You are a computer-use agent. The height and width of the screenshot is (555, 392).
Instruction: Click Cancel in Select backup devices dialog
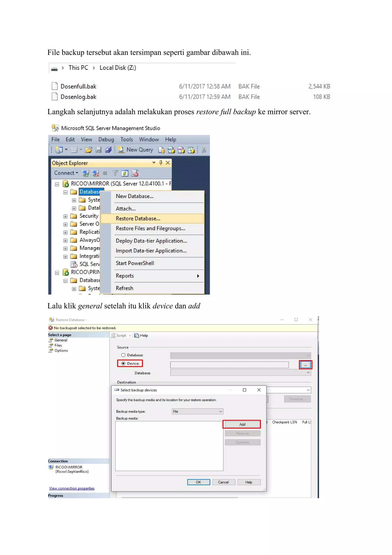(x=223, y=482)
